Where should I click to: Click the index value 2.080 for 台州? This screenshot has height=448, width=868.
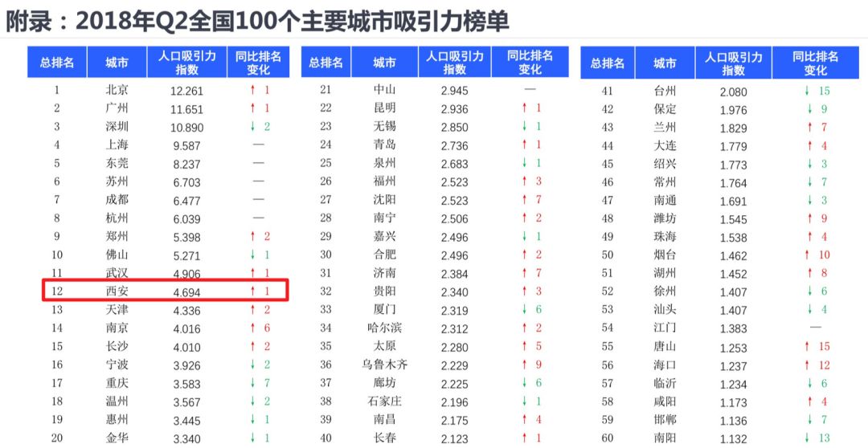733,92
